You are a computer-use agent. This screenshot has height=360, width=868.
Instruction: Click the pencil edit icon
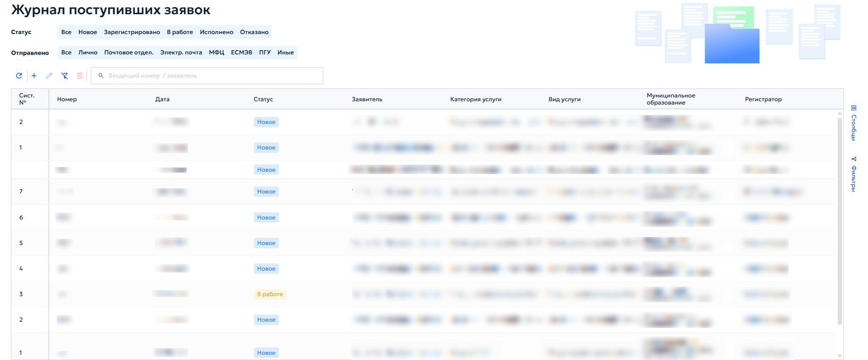tap(49, 76)
